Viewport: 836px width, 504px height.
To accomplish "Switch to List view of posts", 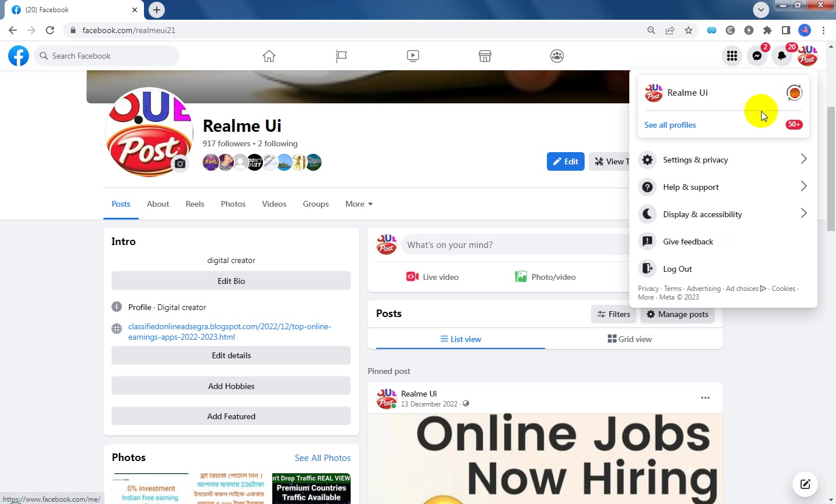I will pos(460,339).
